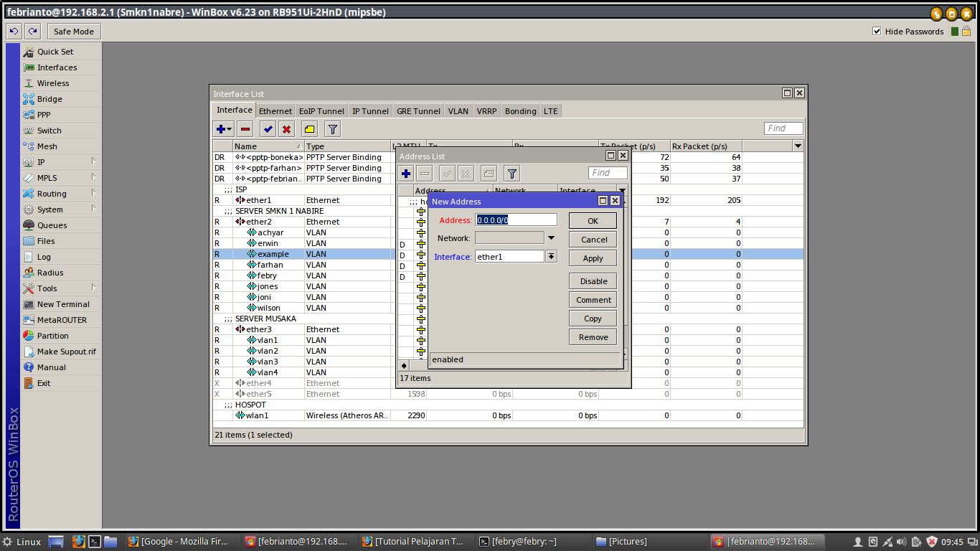Click the Address input field
This screenshot has width=980, height=551.
(x=516, y=220)
